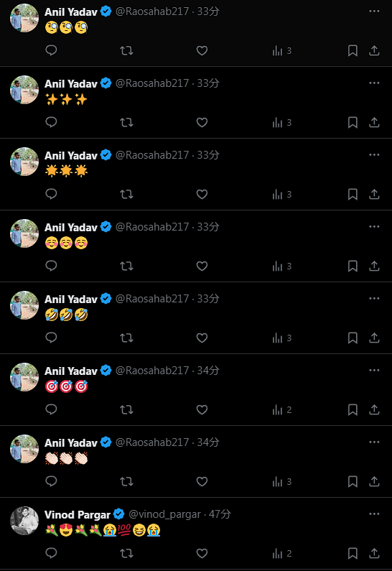This screenshot has width=392, height=571.
Task: Open Vinod Pargar's profile name link
Action: point(77,514)
